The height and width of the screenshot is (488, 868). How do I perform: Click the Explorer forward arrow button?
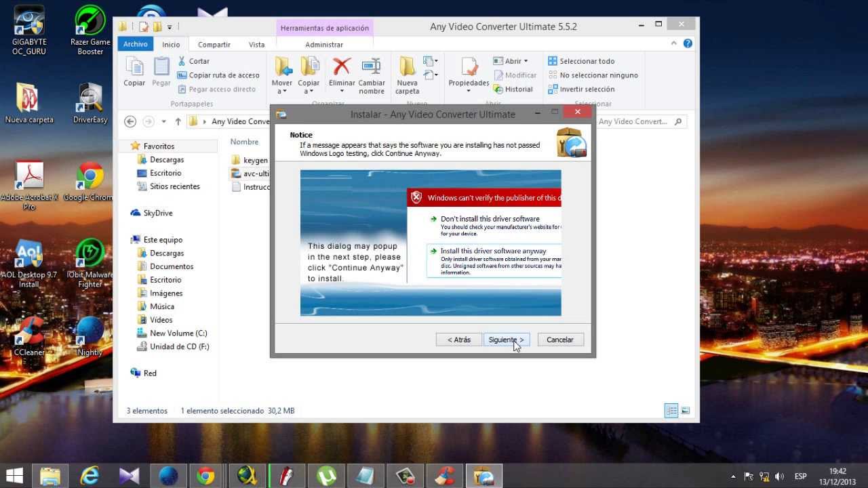pos(149,121)
